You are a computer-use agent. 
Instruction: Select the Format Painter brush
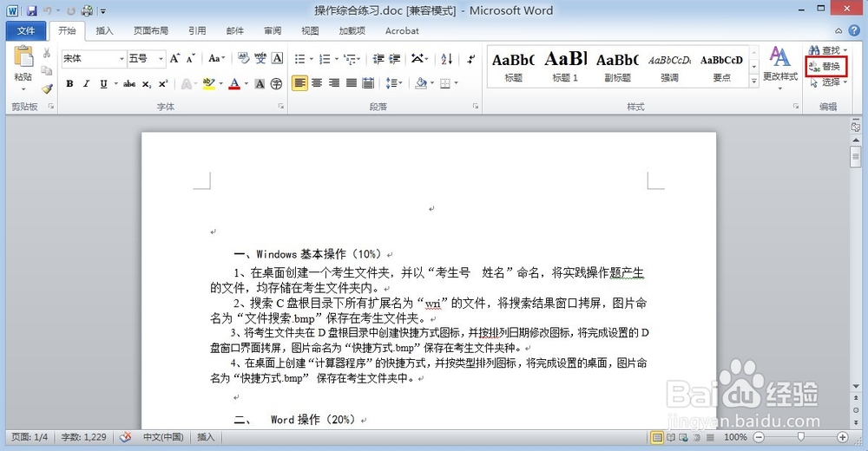click(x=47, y=88)
